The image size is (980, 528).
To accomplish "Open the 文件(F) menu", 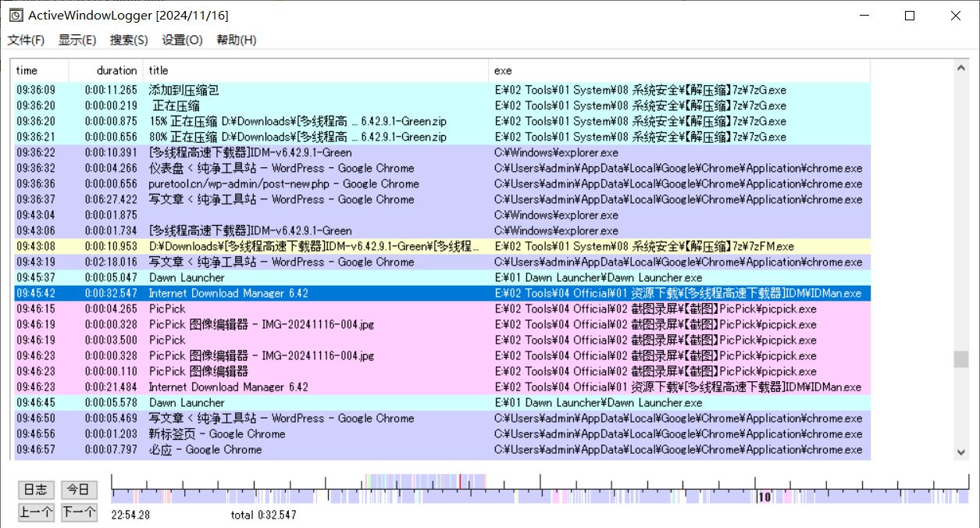I will coord(25,40).
